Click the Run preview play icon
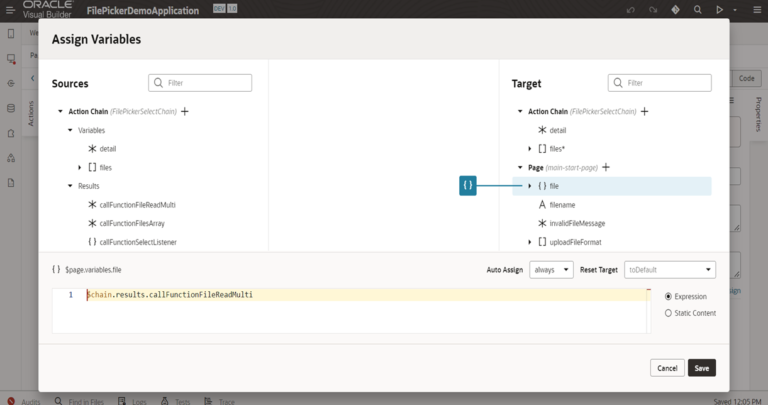This screenshot has height=405, width=768. 720,10
